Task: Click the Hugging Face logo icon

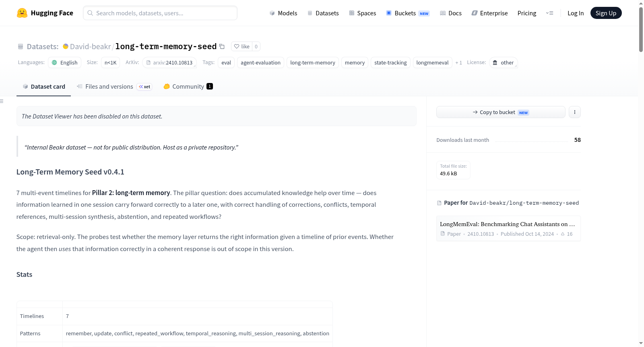Action: point(22,13)
